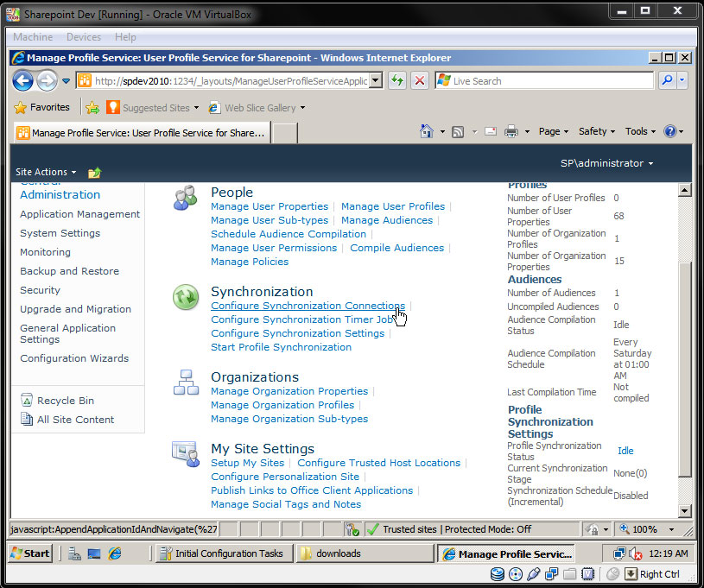Expand the address bar URL dropdown
This screenshot has height=588, width=704.
pyautogui.click(x=377, y=81)
